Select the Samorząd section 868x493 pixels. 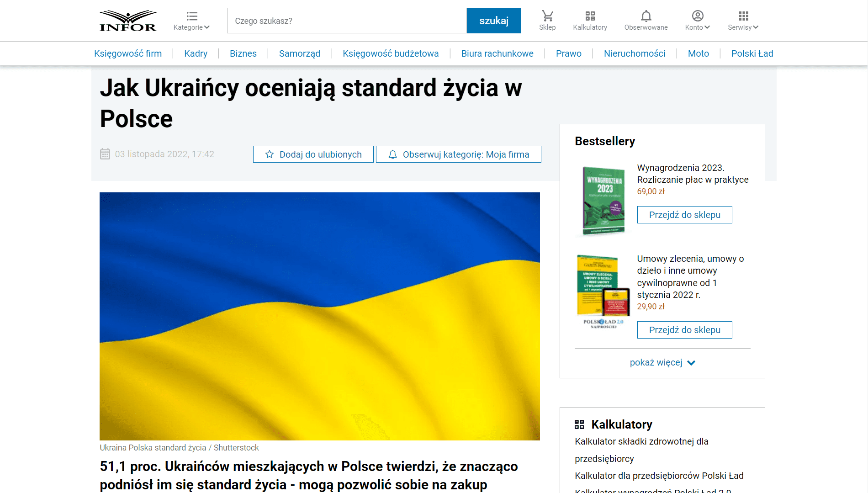coord(300,53)
